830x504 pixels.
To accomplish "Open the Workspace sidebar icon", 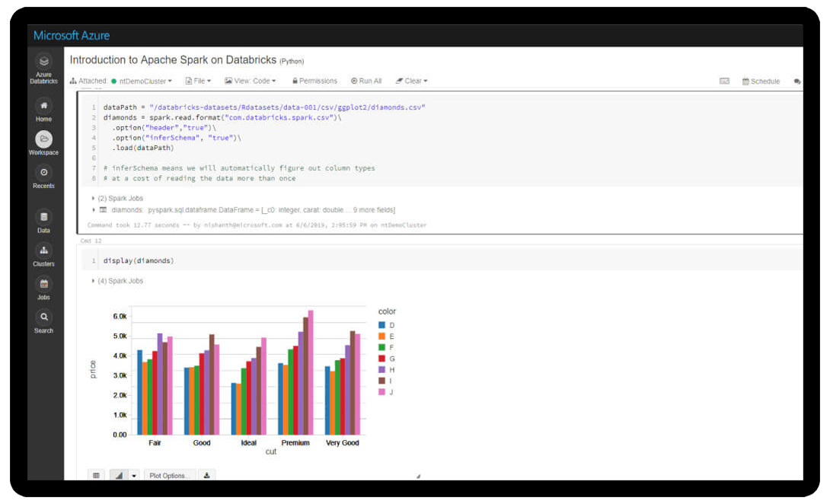I will (x=44, y=139).
